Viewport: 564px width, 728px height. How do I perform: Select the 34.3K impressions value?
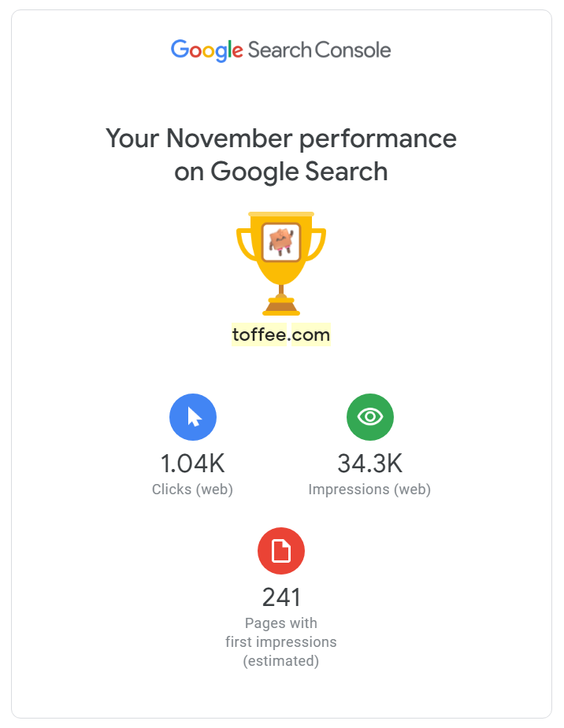(370, 464)
